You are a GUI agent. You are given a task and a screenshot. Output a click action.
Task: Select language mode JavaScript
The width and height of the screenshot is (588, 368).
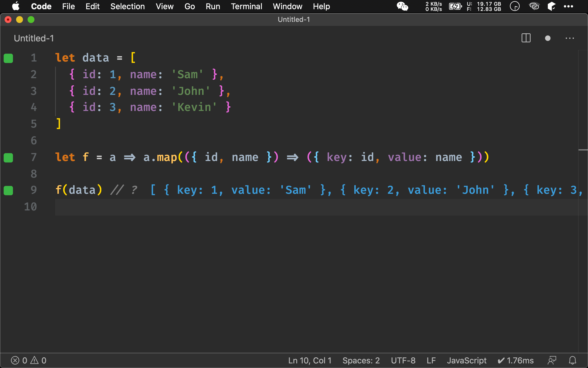(467, 361)
